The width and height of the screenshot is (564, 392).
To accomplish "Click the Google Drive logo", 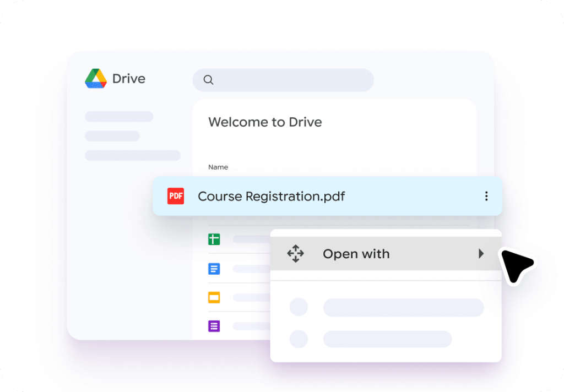I will (x=95, y=78).
